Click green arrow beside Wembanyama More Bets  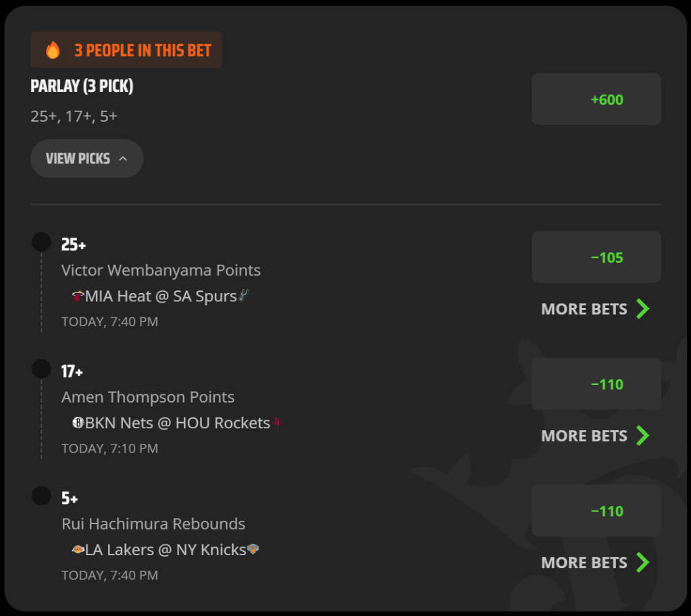point(644,309)
